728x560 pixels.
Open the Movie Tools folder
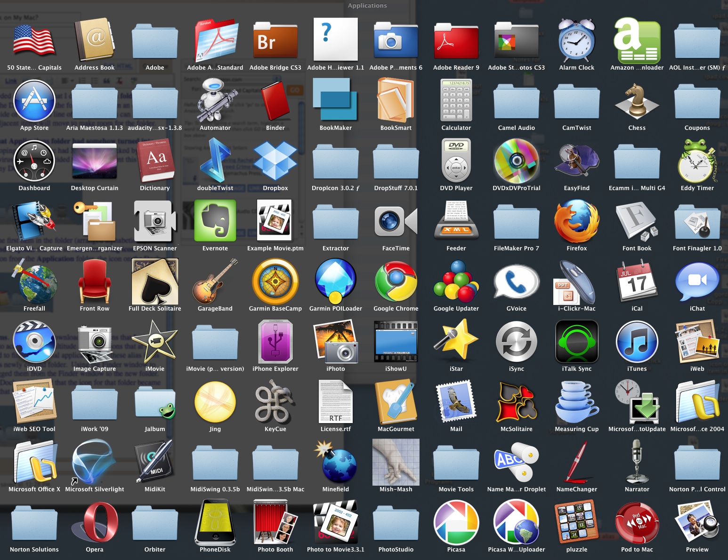[x=456, y=463]
